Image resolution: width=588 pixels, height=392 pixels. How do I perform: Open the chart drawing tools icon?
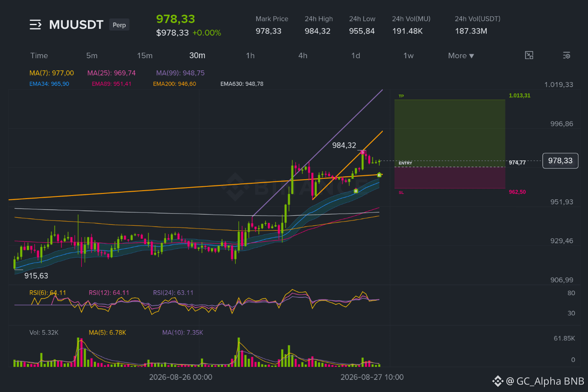(x=529, y=55)
